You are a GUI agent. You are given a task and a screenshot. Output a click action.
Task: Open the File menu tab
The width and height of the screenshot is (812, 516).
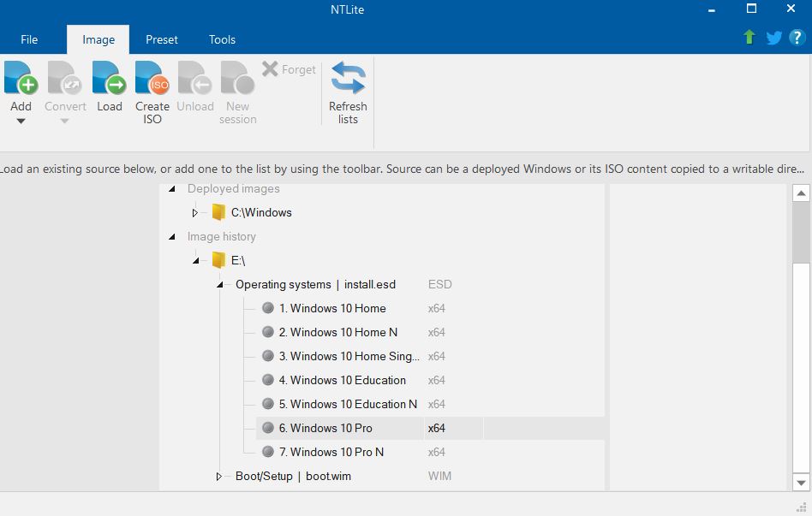(29, 39)
